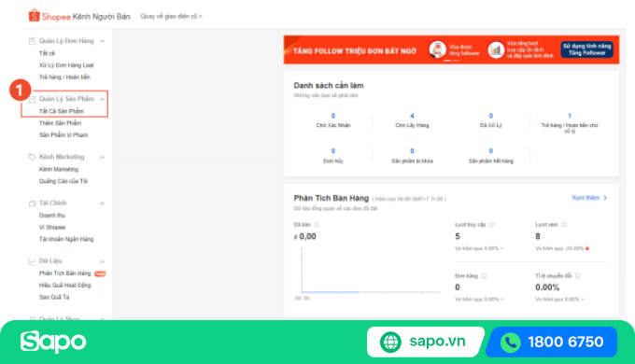Click the Quản Lý Đơn Hàng clipboard icon
635x364 pixels.
32,41
